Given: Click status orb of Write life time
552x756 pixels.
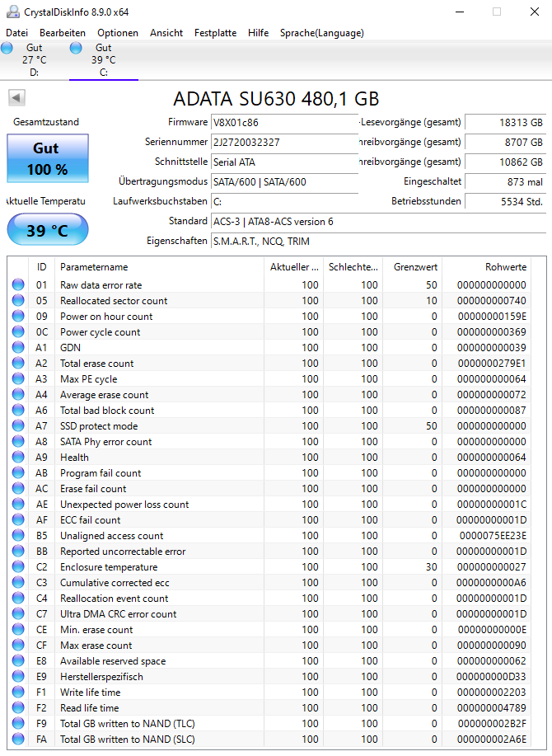Looking at the screenshot, I should [x=18, y=692].
